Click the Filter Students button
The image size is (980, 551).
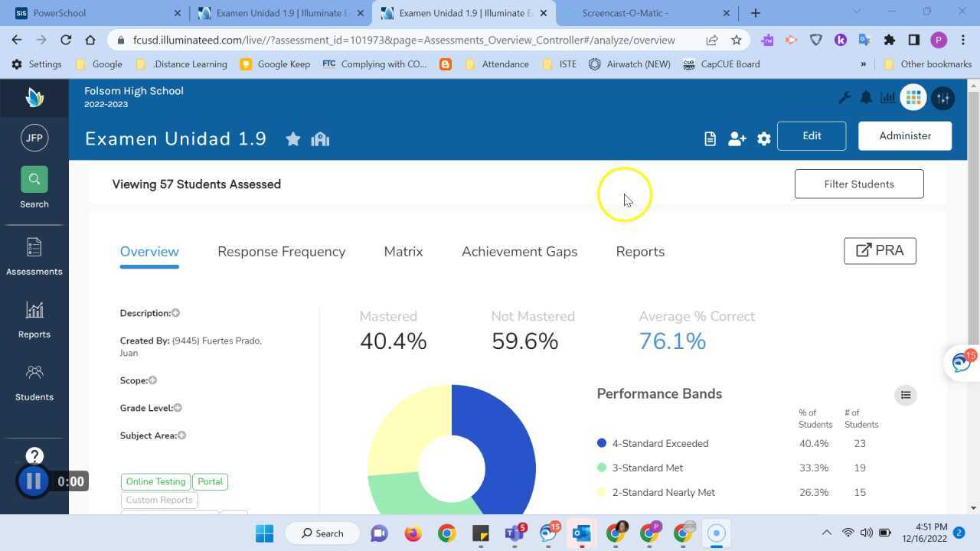pos(858,184)
